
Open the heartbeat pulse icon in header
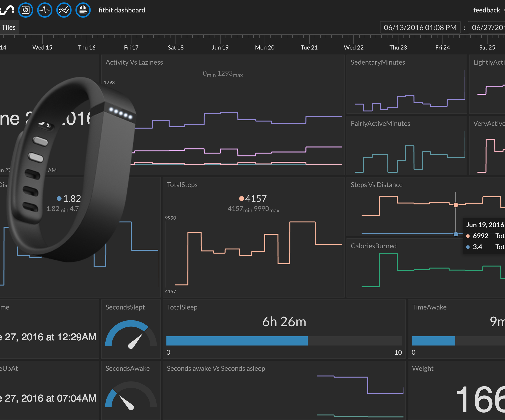(x=45, y=10)
